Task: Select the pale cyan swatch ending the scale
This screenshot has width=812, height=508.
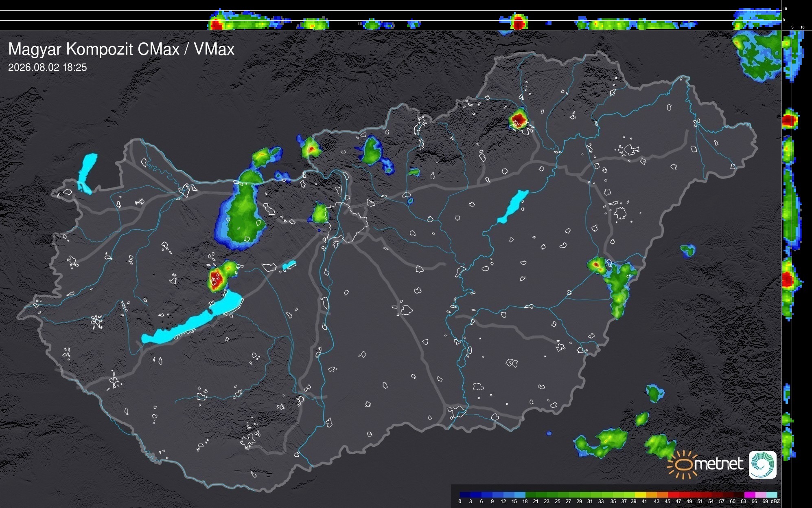Action: (x=772, y=495)
